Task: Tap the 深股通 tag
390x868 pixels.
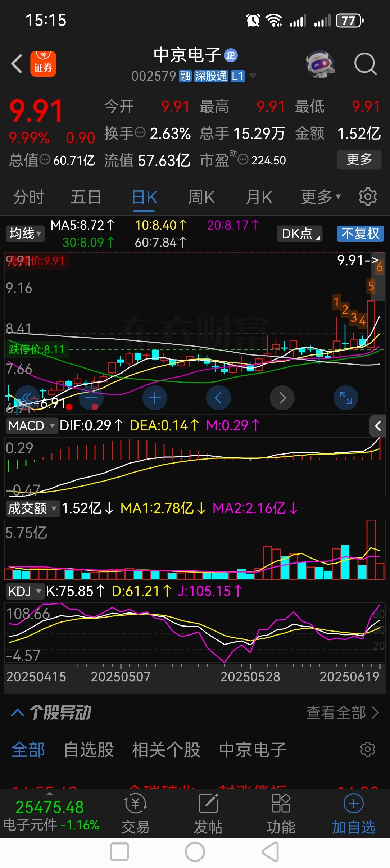Action: [x=211, y=76]
